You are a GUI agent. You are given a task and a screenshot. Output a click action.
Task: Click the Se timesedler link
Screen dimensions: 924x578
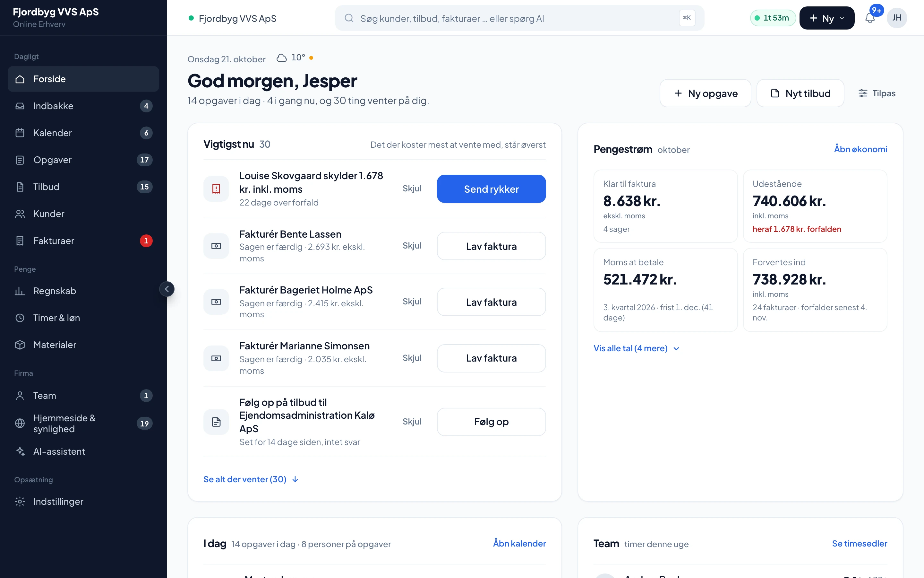[x=860, y=543]
